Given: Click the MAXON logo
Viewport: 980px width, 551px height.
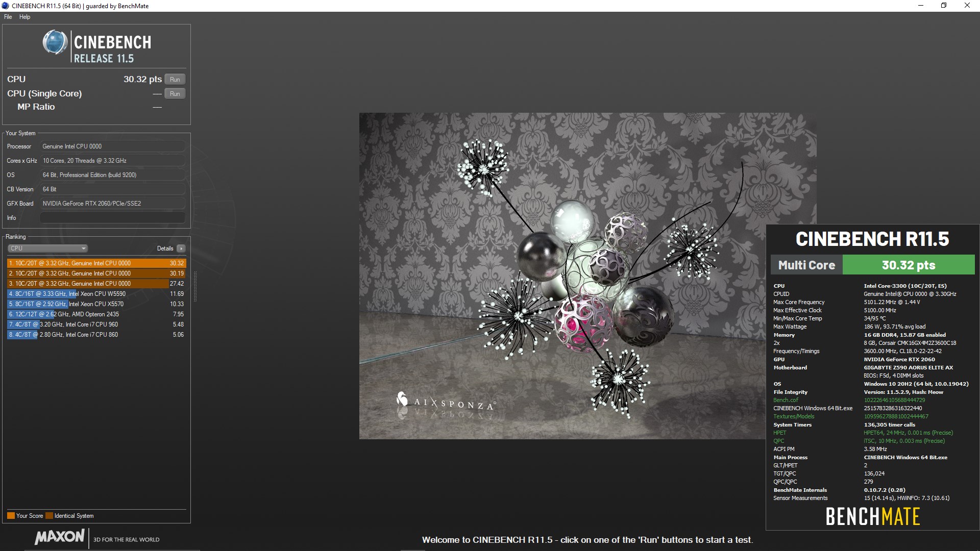Looking at the screenshot, I should [x=60, y=537].
